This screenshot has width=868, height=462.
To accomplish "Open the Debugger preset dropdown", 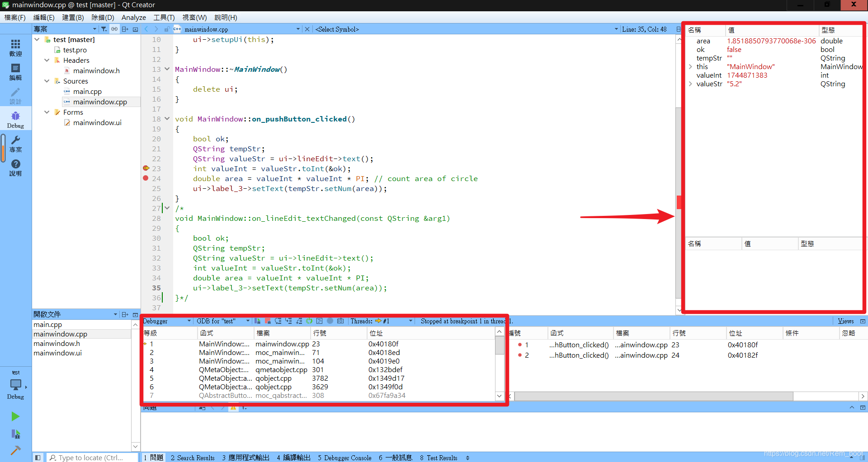I will point(167,321).
